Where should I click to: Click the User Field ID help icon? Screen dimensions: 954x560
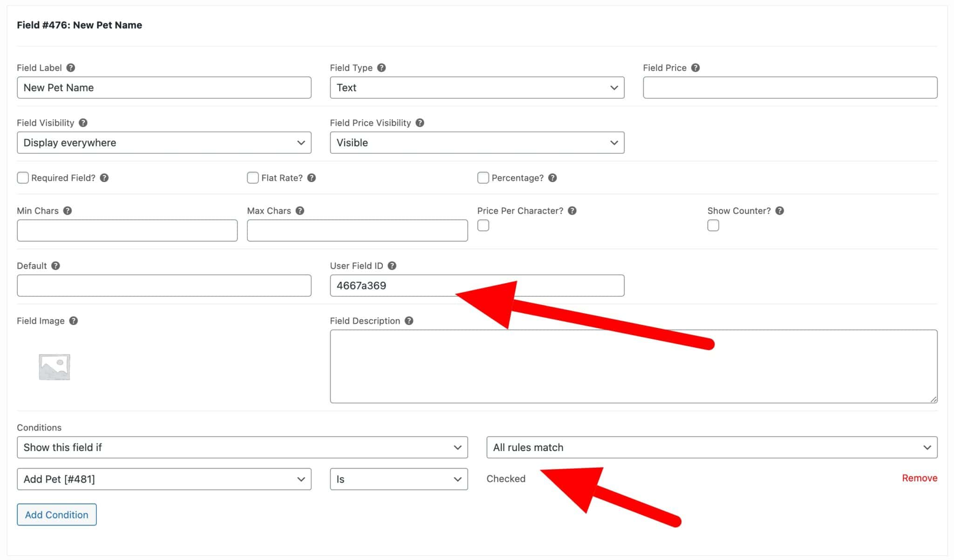392,266
